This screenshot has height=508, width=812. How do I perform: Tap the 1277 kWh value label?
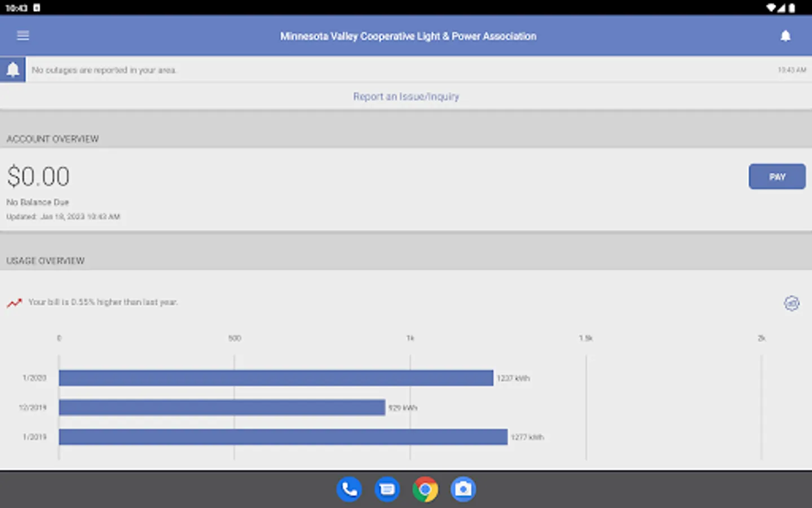click(527, 437)
